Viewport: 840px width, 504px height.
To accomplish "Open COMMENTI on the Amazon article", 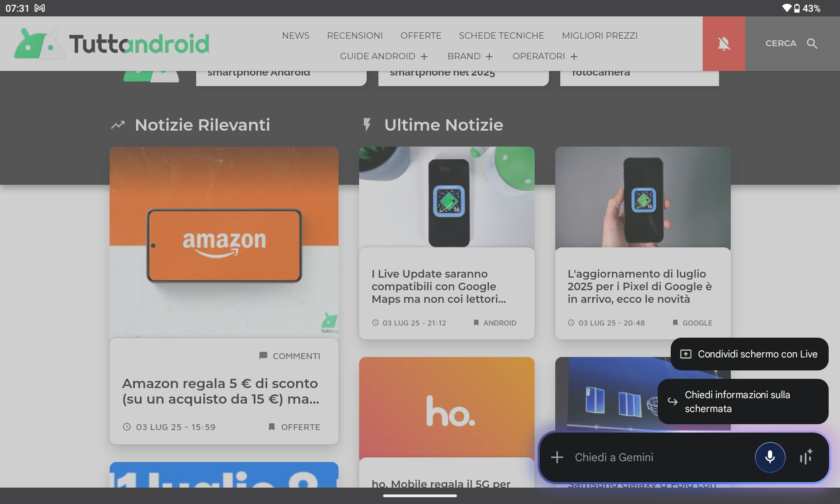I will click(x=297, y=356).
